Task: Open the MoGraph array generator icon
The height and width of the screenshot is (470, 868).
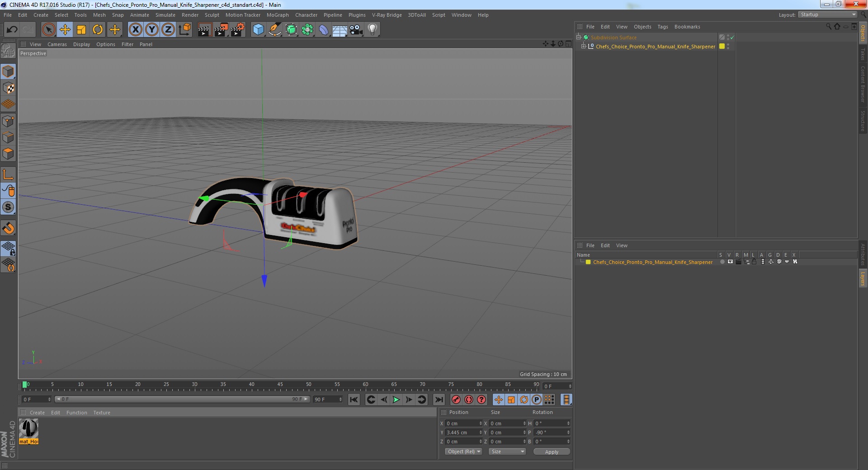Action: pyautogui.click(x=307, y=30)
